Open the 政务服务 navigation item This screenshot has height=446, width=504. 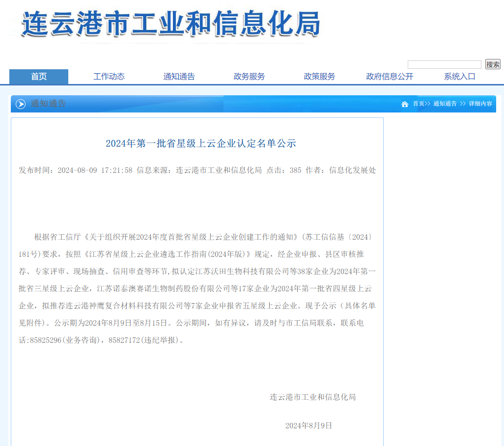(249, 77)
